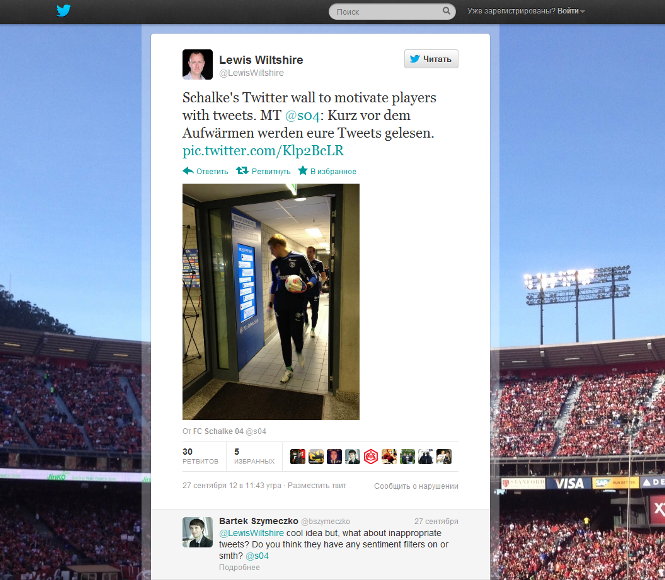Open the pic.twitter.com/Klp2BcLR link
This screenshot has height=580, width=665.
263,151
